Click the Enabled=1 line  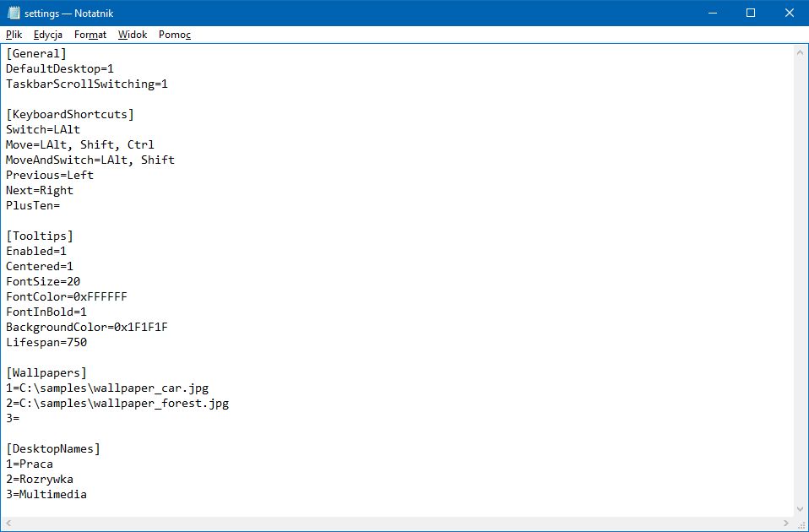(36, 252)
